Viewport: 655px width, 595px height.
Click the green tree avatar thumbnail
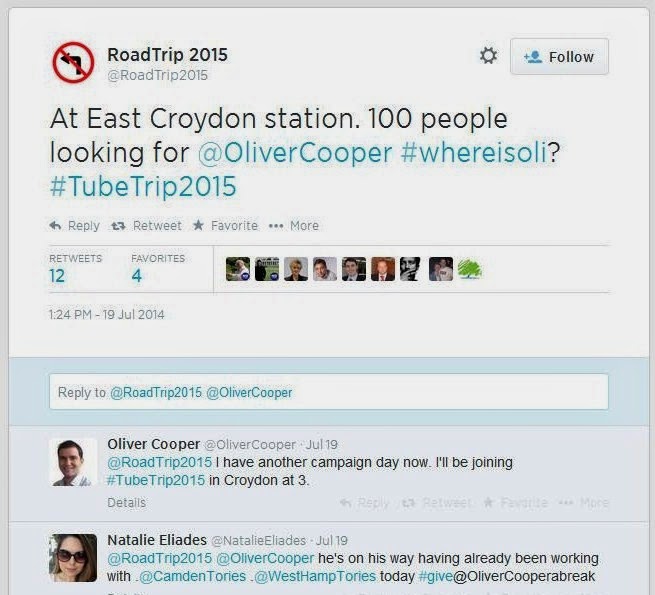[469, 268]
